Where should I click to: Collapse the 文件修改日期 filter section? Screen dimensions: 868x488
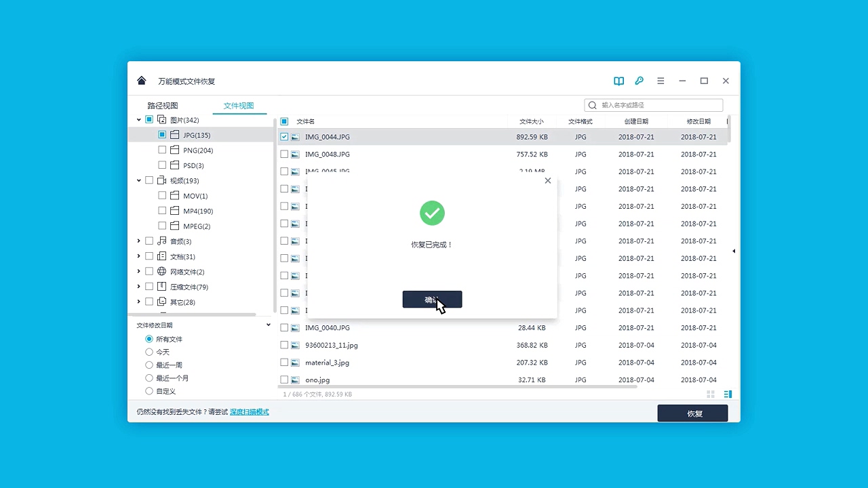click(x=269, y=325)
